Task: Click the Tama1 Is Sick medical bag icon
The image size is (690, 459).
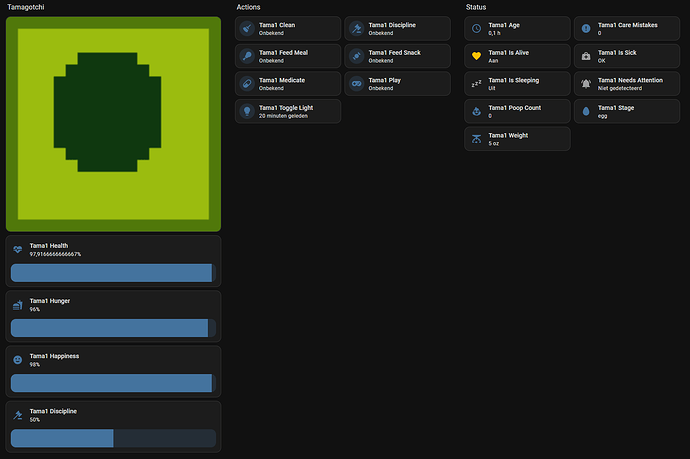Action: click(586, 56)
